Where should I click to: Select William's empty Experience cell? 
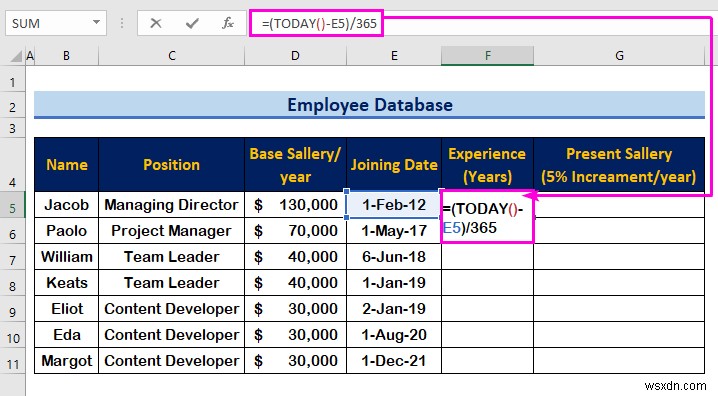488,257
